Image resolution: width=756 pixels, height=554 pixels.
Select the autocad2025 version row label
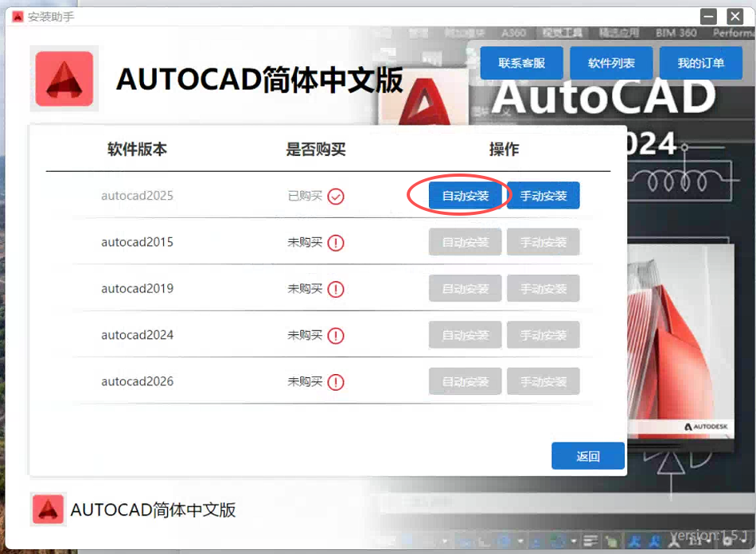point(137,196)
